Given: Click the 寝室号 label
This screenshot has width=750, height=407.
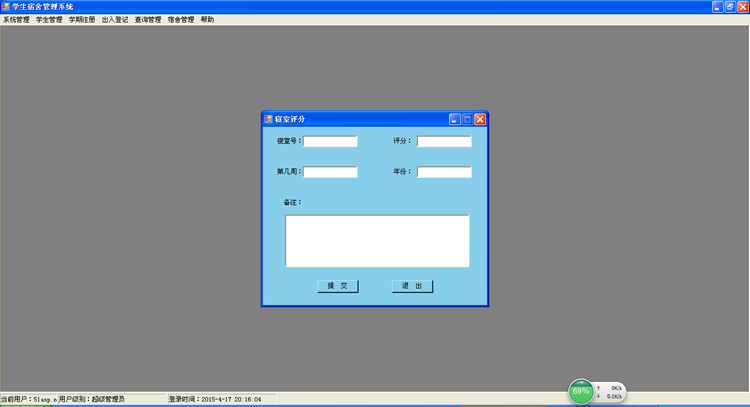Looking at the screenshot, I should click(x=289, y=141).
